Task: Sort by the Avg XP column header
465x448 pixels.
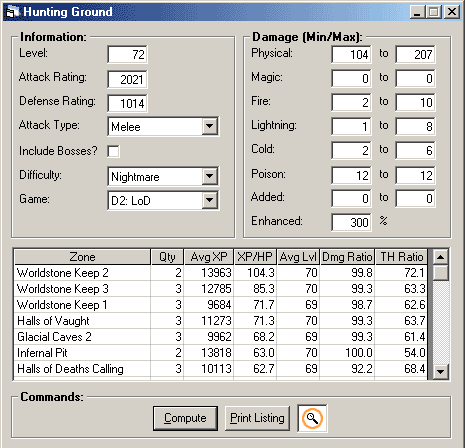Action: (x=209, y=257)
